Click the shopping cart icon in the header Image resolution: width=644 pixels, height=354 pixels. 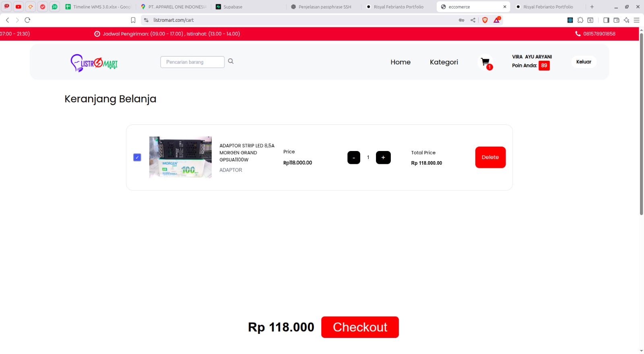pos(485,62)
